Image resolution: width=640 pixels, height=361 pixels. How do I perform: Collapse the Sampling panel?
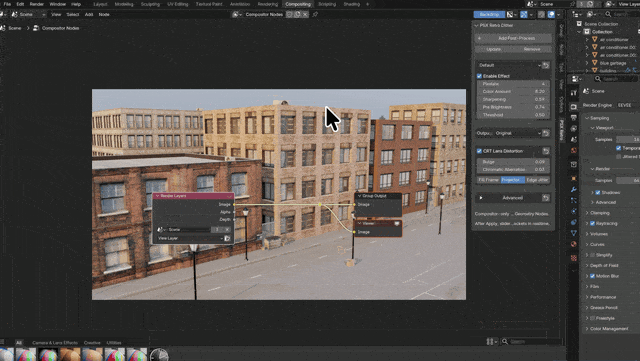(x=587, y=118)
